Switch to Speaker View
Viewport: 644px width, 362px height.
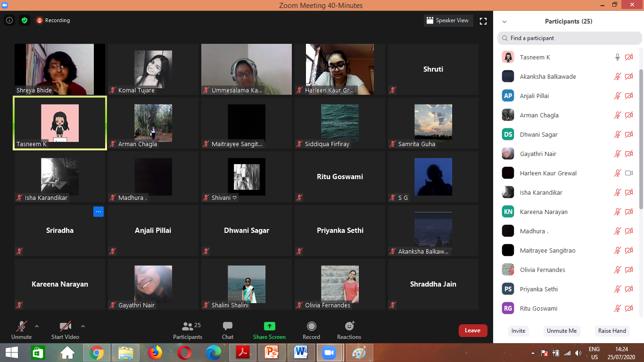pos(448,20)
